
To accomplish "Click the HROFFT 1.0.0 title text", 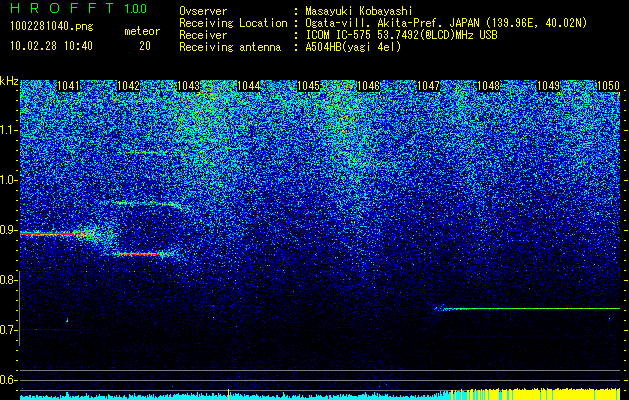I will click(78, 8).
